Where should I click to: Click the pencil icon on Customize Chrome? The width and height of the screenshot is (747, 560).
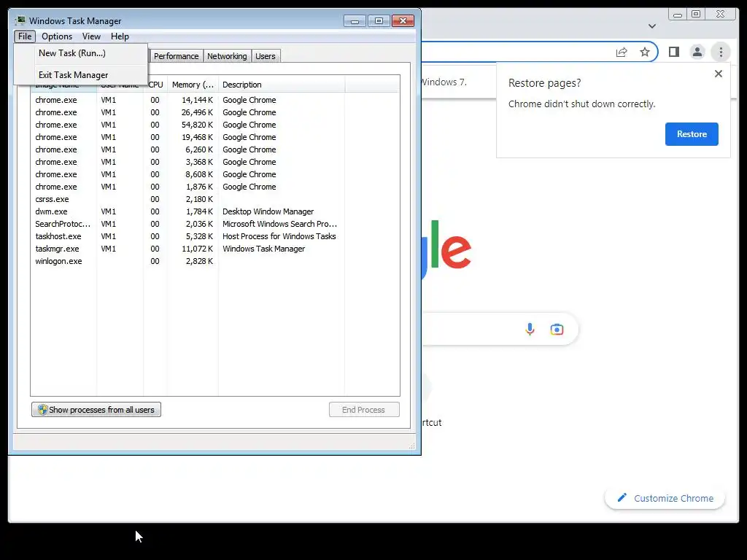[622, 497]
